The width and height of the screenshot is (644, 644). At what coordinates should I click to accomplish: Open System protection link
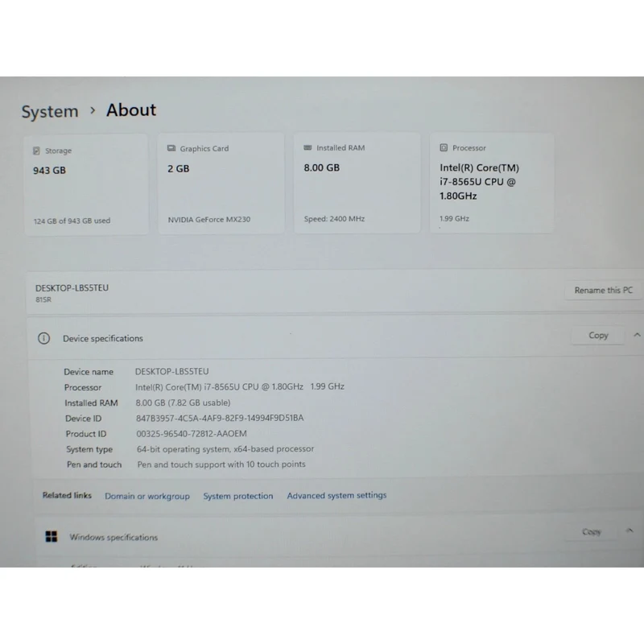pyautogui.click(x=237, y=496)
